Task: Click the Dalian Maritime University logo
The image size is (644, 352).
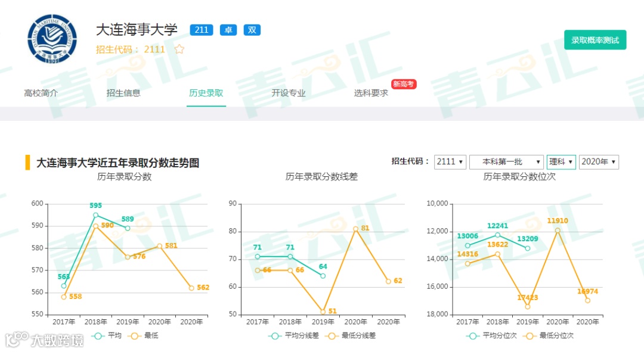Action: coord(52,39)
